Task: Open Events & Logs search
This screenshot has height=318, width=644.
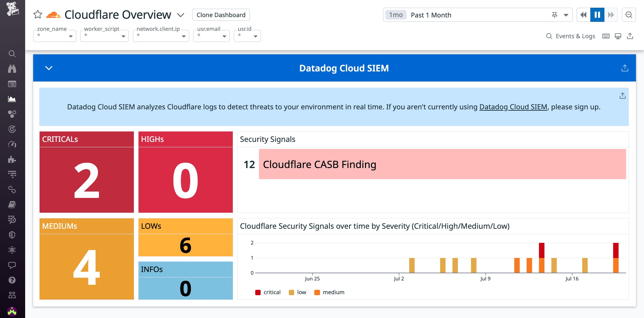Action: coord(571,36)
